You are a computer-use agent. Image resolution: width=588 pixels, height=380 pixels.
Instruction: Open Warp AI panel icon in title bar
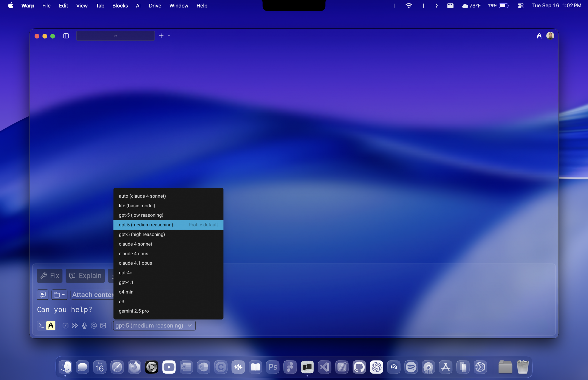(539, 36)
